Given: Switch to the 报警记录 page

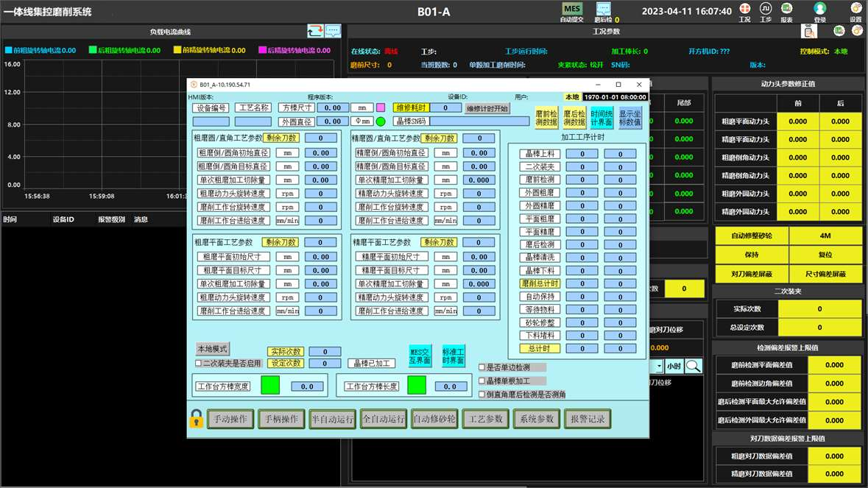Looking at the screenshot, I should 587,419.
